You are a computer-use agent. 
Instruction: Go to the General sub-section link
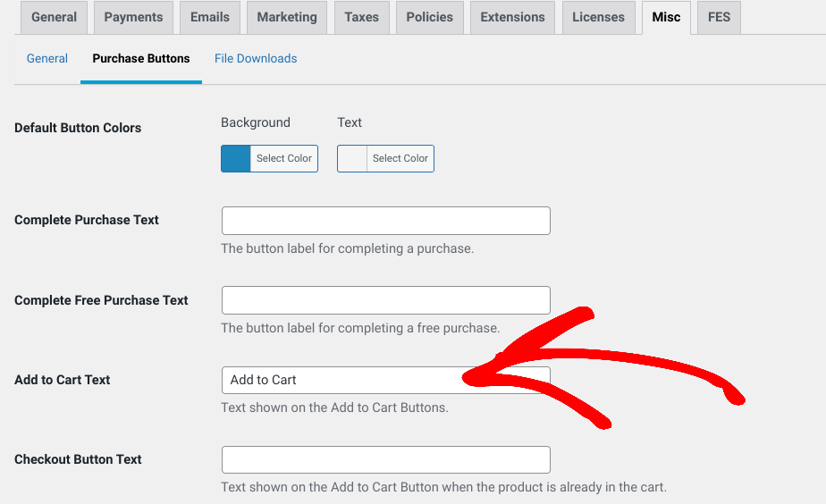click(46, 58)
